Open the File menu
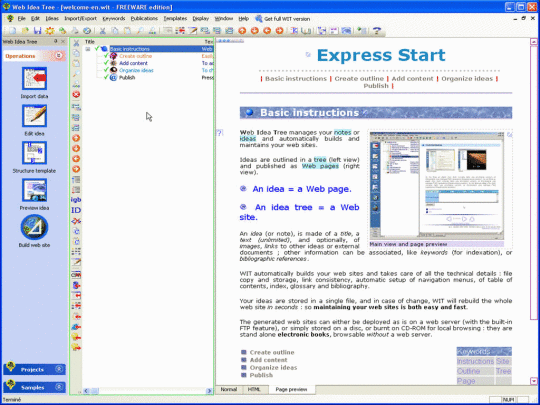This screenshot has height=405, width=540. pos(22,19)
